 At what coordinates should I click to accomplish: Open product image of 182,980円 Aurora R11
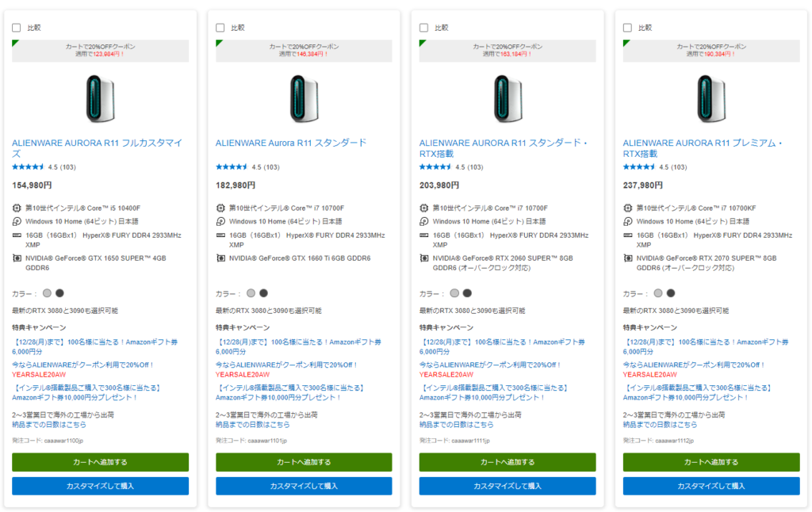pyautogui.click(x=304, y=98)
